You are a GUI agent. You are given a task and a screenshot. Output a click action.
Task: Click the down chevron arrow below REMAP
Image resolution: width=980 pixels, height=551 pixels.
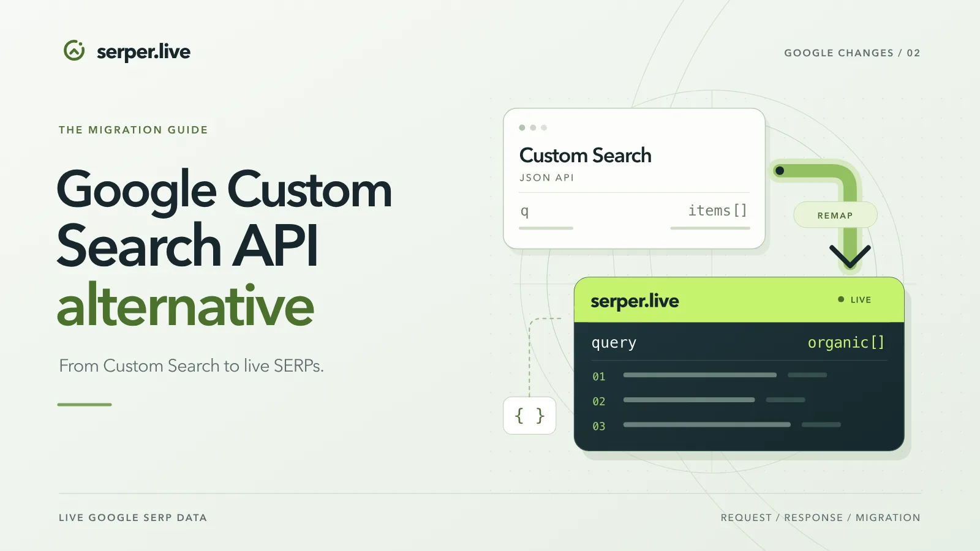point(850,257)
